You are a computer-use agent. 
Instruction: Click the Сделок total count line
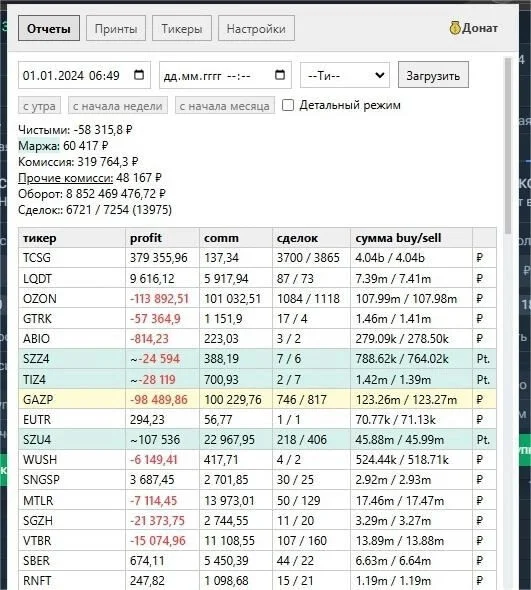[95, 210]
